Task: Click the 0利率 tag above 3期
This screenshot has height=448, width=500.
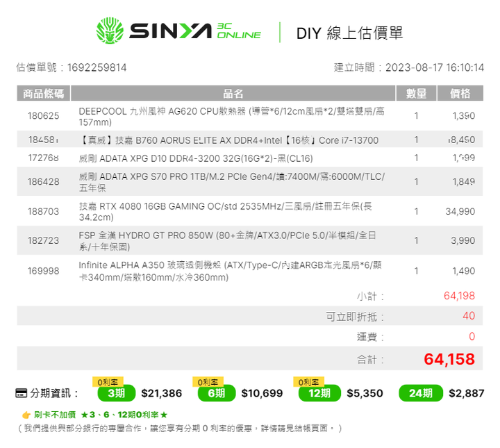Action: tap(108, 382)
